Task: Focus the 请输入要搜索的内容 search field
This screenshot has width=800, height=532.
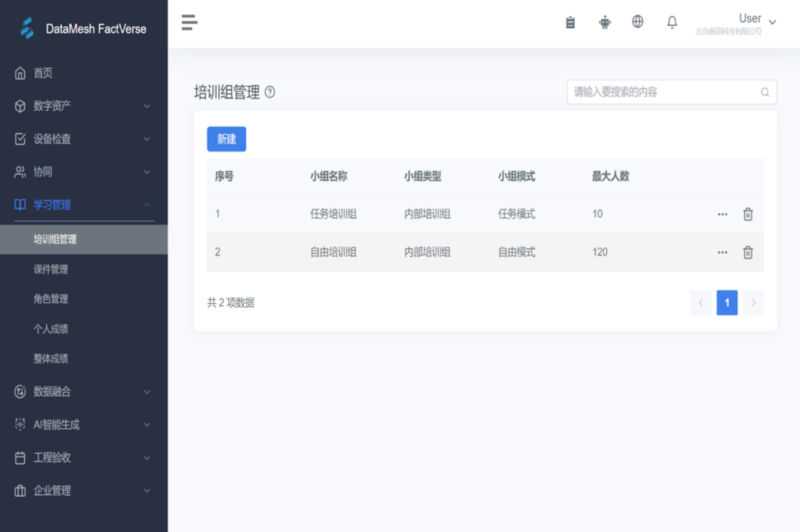Action: (x=664, y=92)
